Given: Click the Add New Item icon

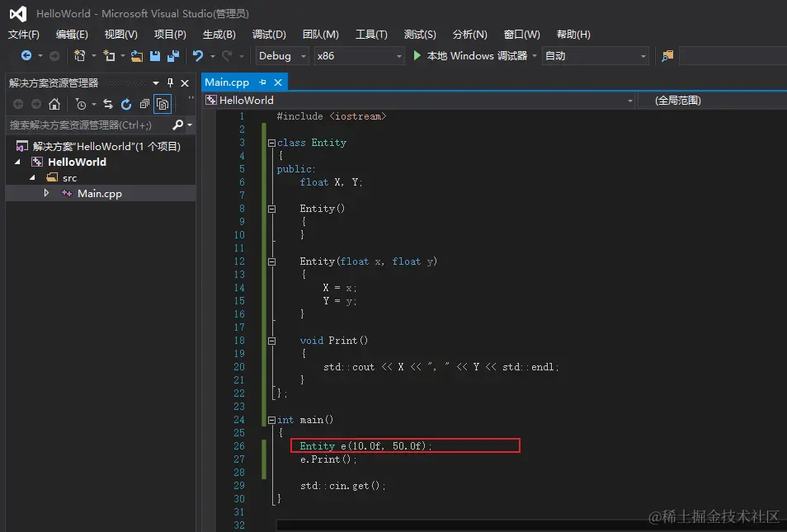Looking at the screenshot, I should 109,56.
